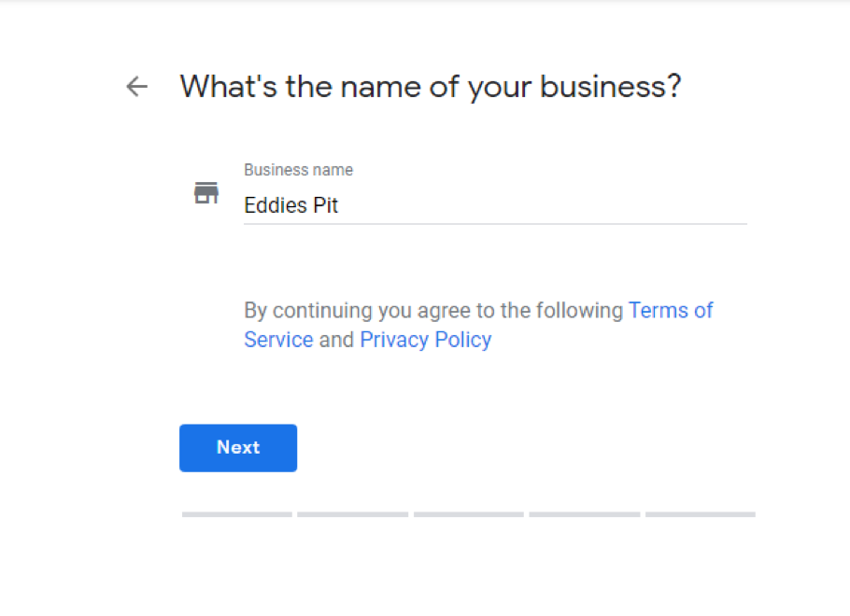
Task: Click the Business name input field
Action: pyautogui.click(x=495, y=205)
